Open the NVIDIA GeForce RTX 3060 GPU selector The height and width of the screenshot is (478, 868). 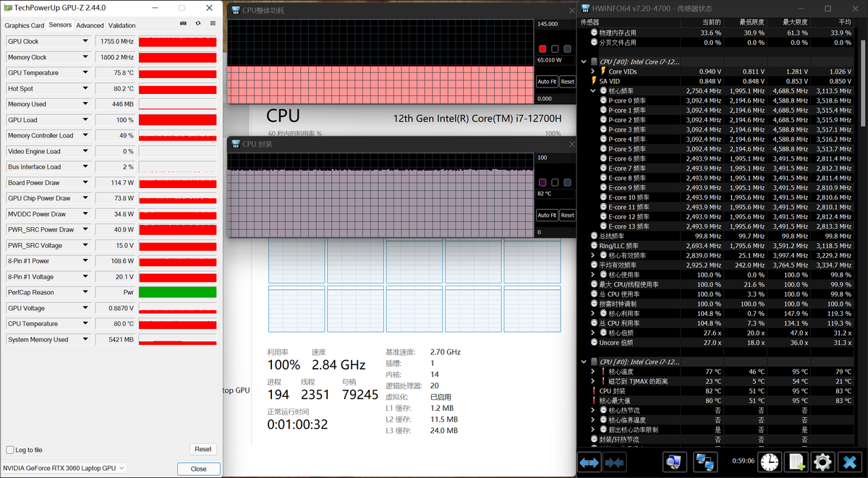(64, 468)
